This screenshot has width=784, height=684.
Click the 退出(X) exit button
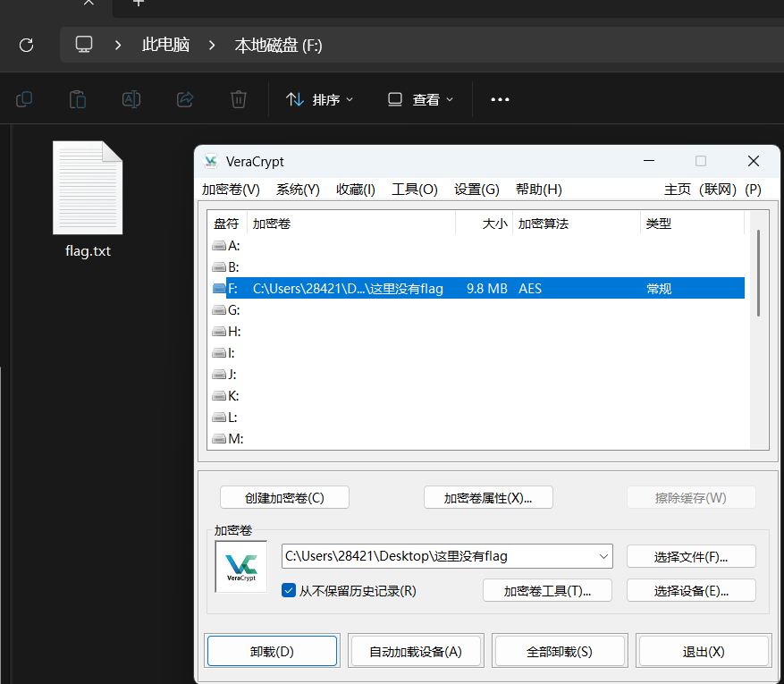(704, 651)
